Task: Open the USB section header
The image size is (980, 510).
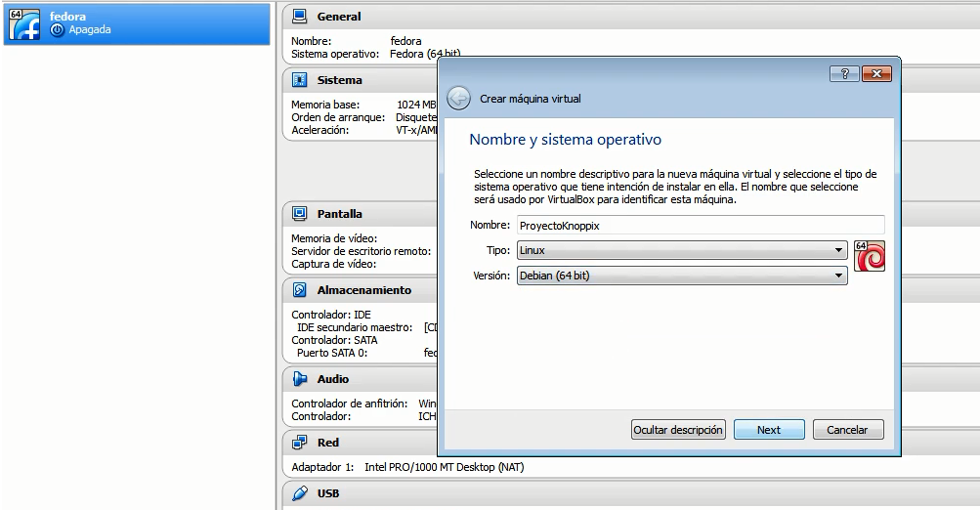Action: (x=328, y=493)
